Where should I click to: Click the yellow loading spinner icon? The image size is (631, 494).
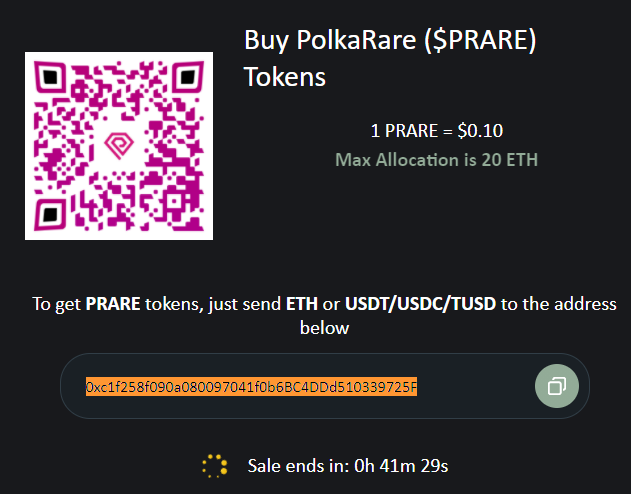point(214,466)
